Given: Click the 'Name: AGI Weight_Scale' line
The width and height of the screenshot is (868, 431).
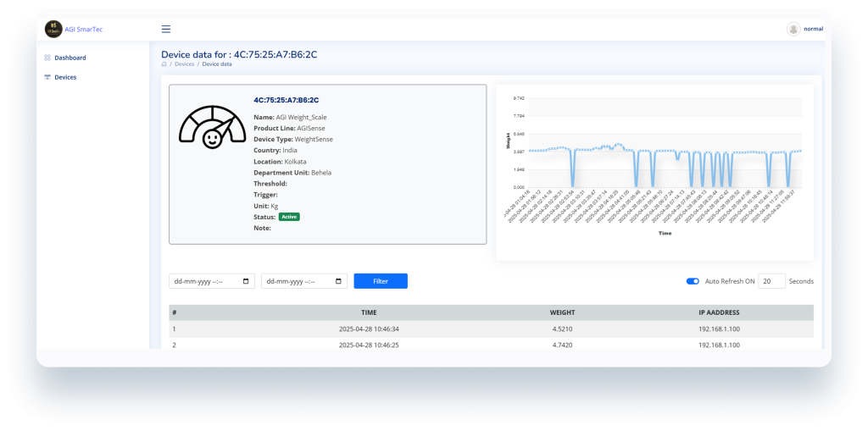Looking at the screenshot, I should (290, 118).
